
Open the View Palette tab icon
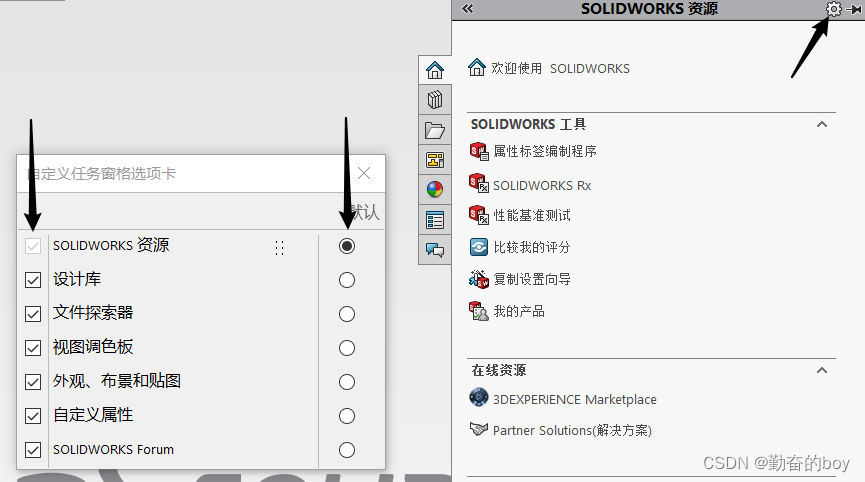[435, 160]
